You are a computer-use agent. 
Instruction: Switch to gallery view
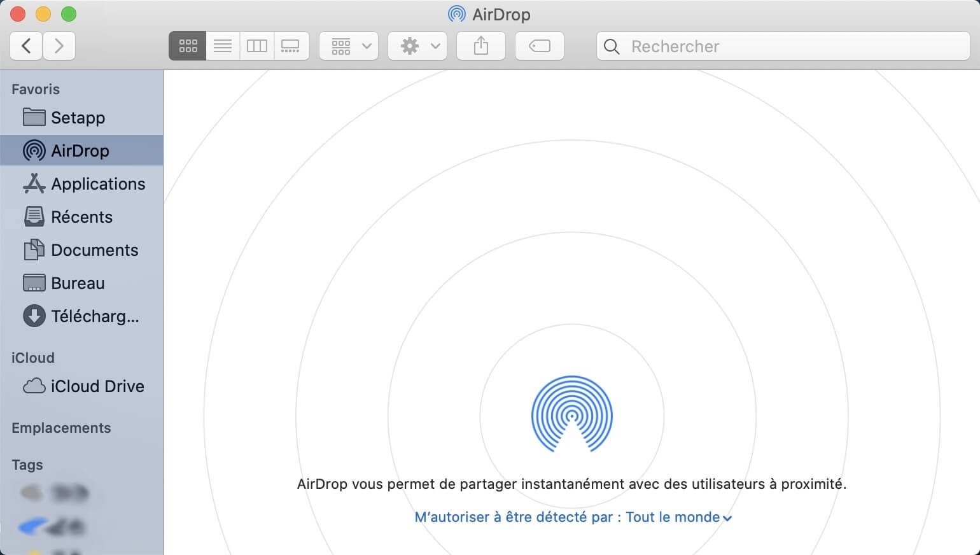(291, 46)
